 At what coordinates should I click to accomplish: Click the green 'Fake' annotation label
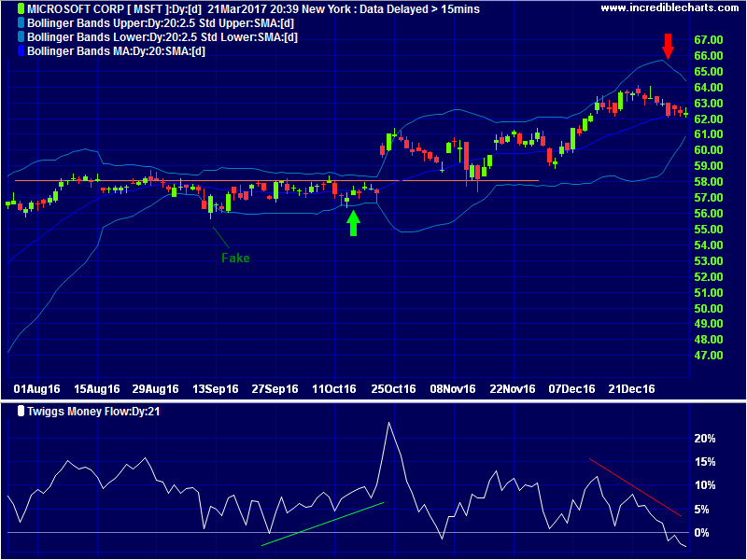(235, 259)
